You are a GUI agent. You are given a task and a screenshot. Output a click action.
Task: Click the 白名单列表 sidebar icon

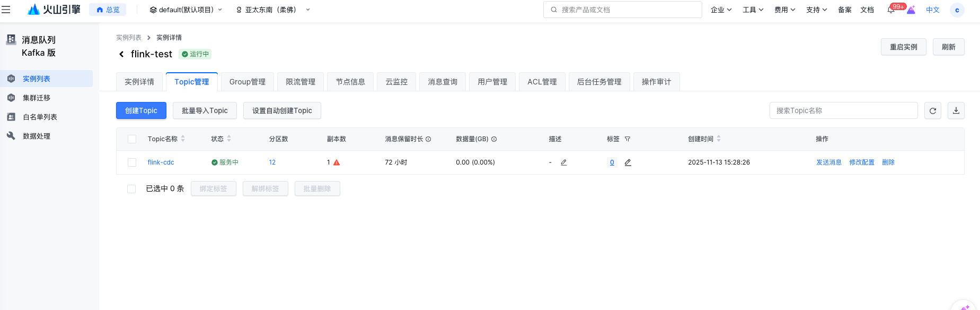click(x=11, y=117)
